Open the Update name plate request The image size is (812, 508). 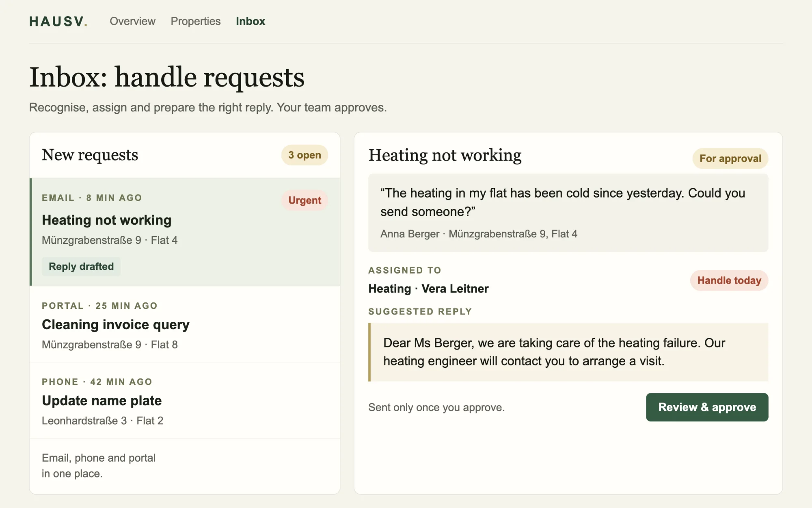click(185, 400)
